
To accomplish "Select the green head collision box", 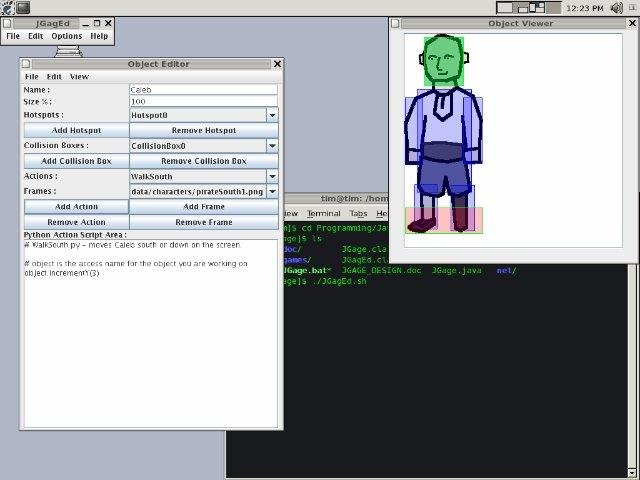I will coord(444,62).
